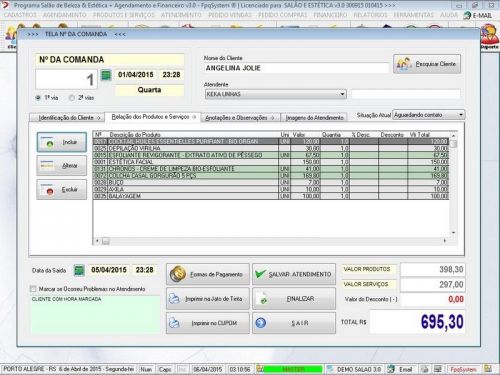
Task: Switch to Anotações e Observações tab
Action: click(x=240, y=118)
